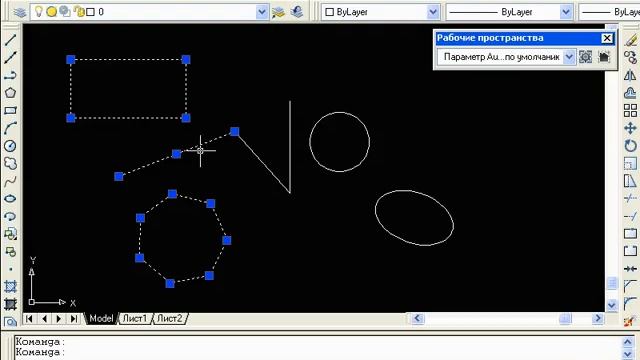Viewport: 640px width, 360px height.
Task: Toggle layer 0 freeze sun icon
Action: [51, 12]
